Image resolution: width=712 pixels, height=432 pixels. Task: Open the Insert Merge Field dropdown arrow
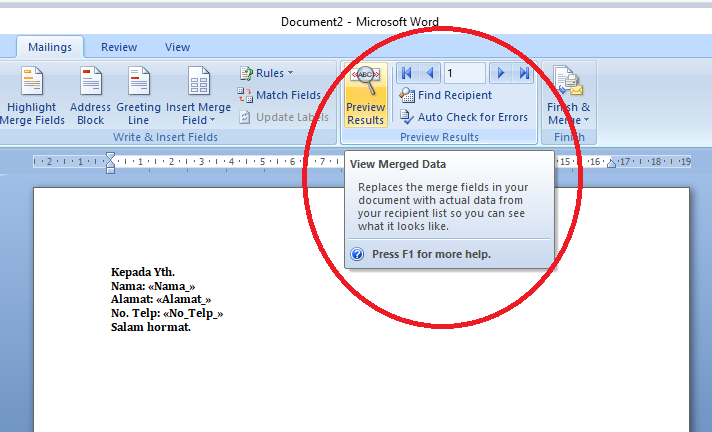[213, 120]
